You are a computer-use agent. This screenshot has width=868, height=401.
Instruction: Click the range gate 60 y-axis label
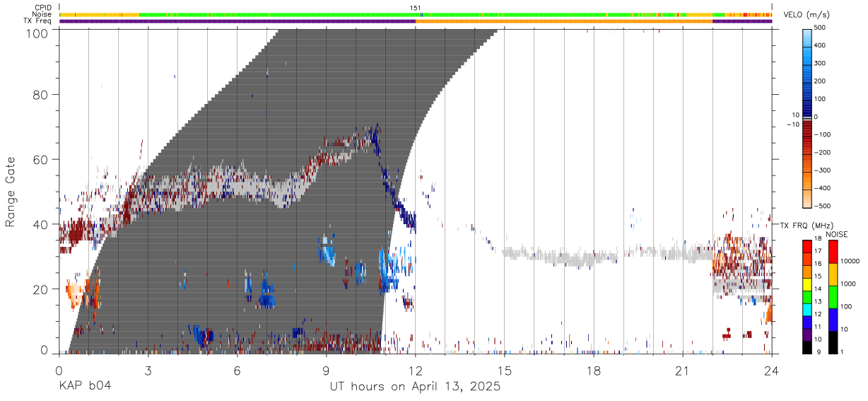pyautogui.click(x=40, y=160)
